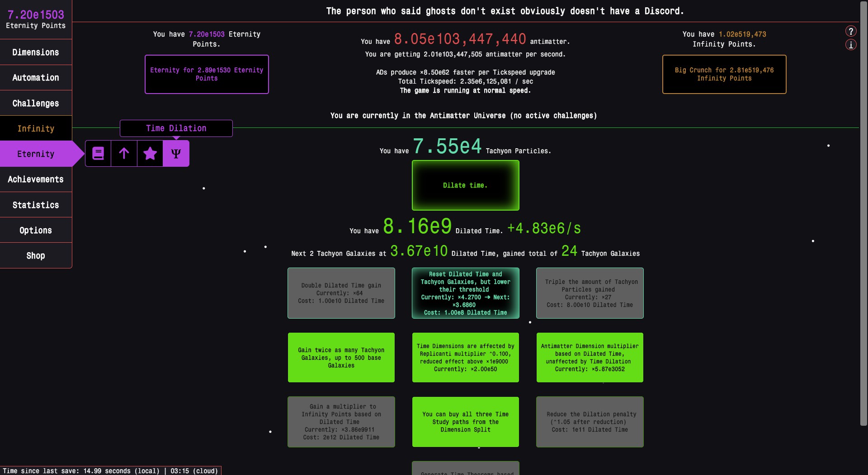Open the question mark help icon

851,31
